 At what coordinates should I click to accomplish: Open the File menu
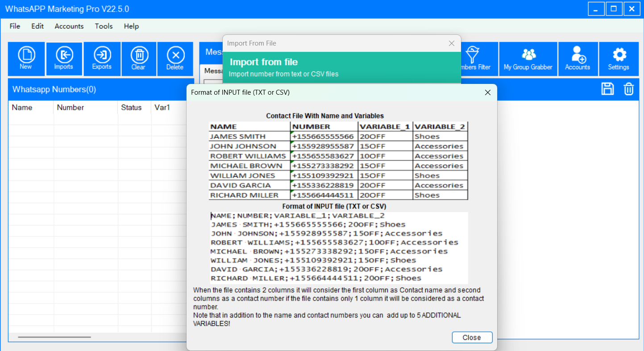pos(15,26)
